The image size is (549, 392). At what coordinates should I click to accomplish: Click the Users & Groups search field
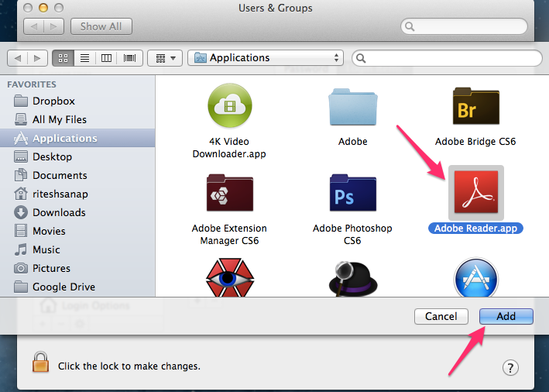464,26
